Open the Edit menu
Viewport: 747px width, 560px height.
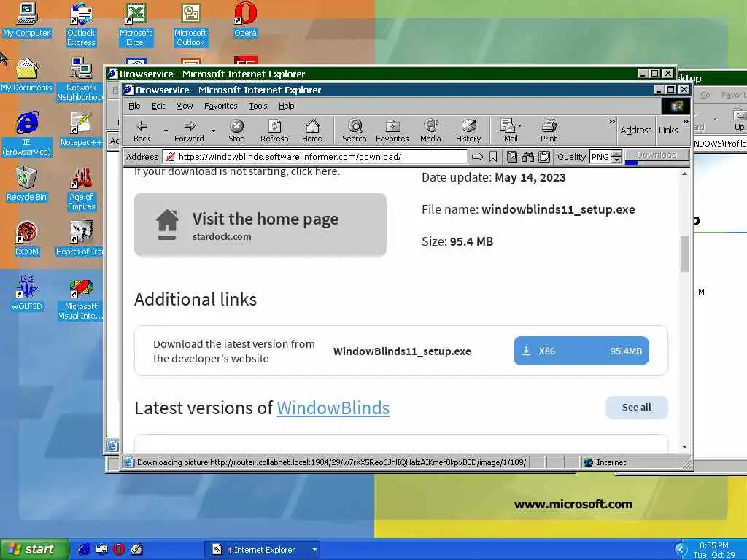[158, 106]
